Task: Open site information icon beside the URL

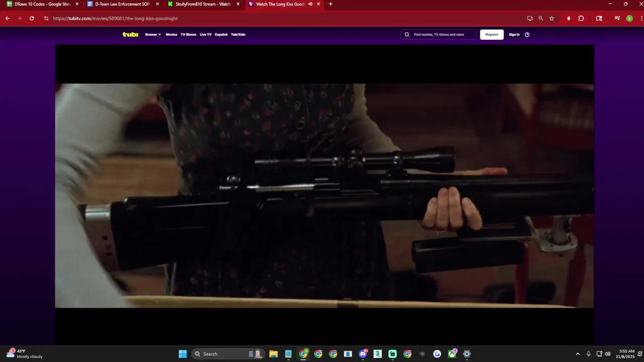Action: click(x=46, y=18)
